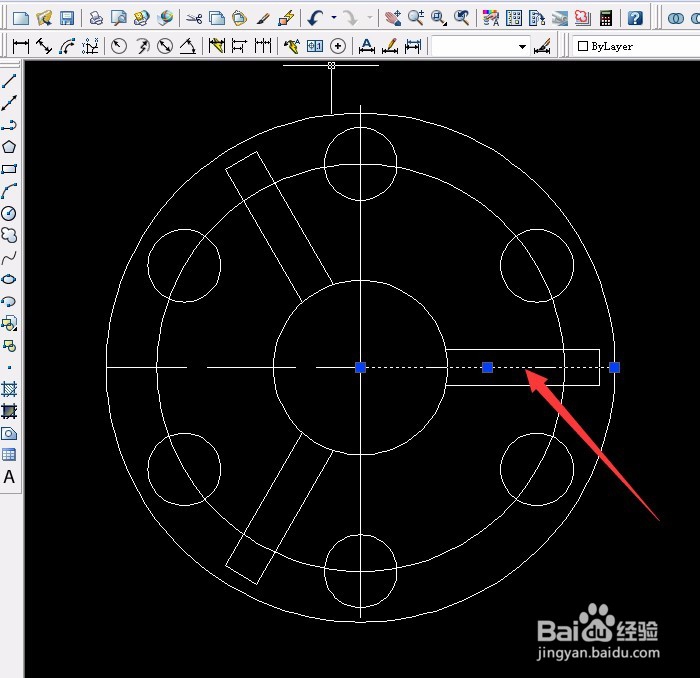
Task: Open the Block Editor icon
Action: click(286, 18)
